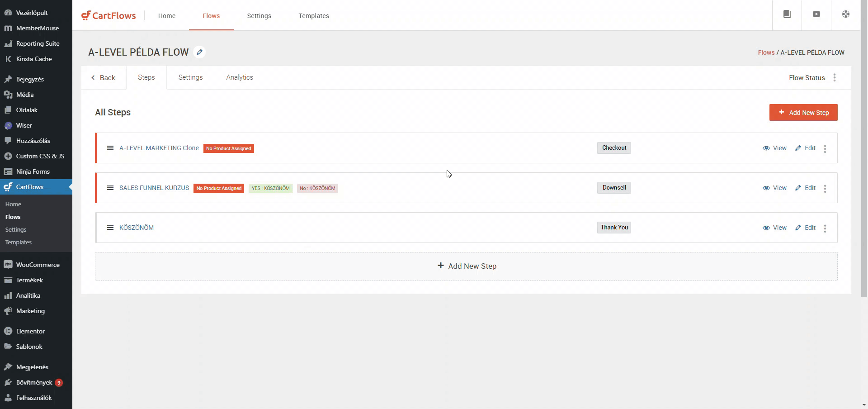The width and height of the screenshot is (868, 409).
Task: Open the video tutorials icon
Action: [816, 14]
